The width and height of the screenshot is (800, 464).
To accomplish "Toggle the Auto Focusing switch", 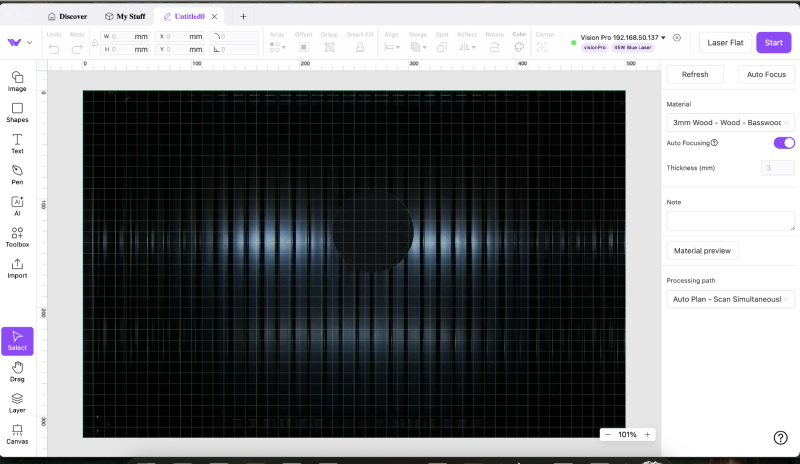I will point(784,143).
